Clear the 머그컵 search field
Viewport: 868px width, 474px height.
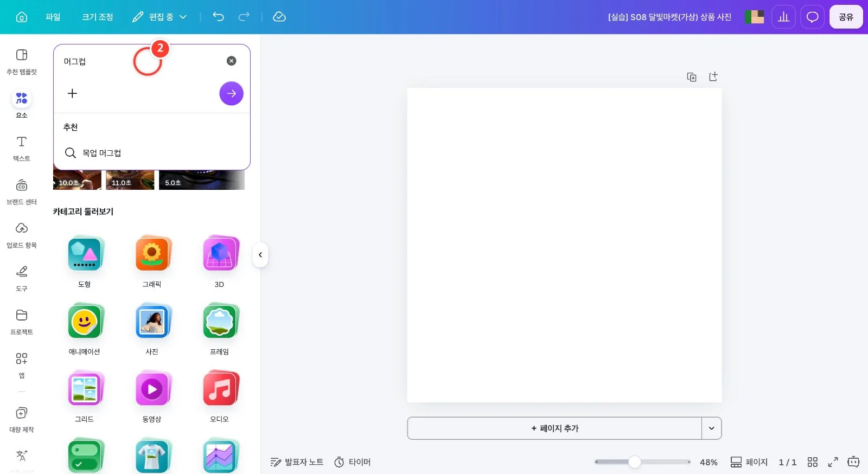click(x=232, y=61)
